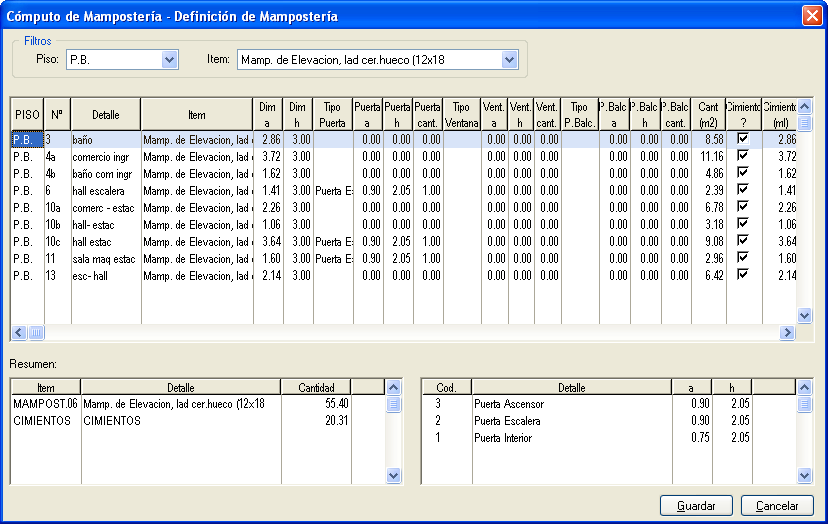This screenshot has height=524, width=828.
Task: Click the Dim a cell for comercio ingr
Action: click(268, 156)
